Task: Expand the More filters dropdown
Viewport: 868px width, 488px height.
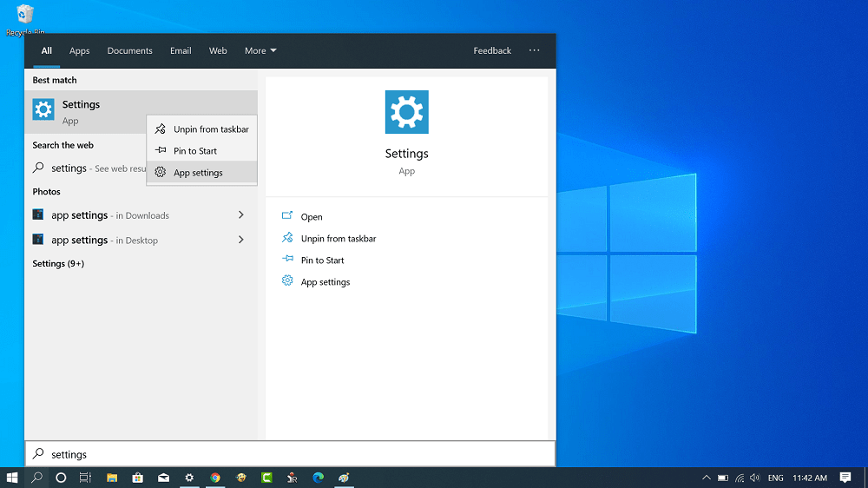Action: 260,50
